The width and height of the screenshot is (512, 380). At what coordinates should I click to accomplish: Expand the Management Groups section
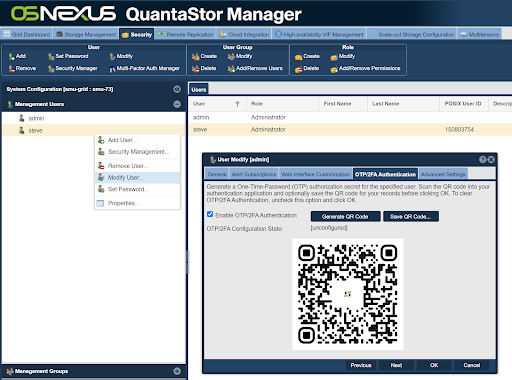pyautogui.click(x=177, y=371)
